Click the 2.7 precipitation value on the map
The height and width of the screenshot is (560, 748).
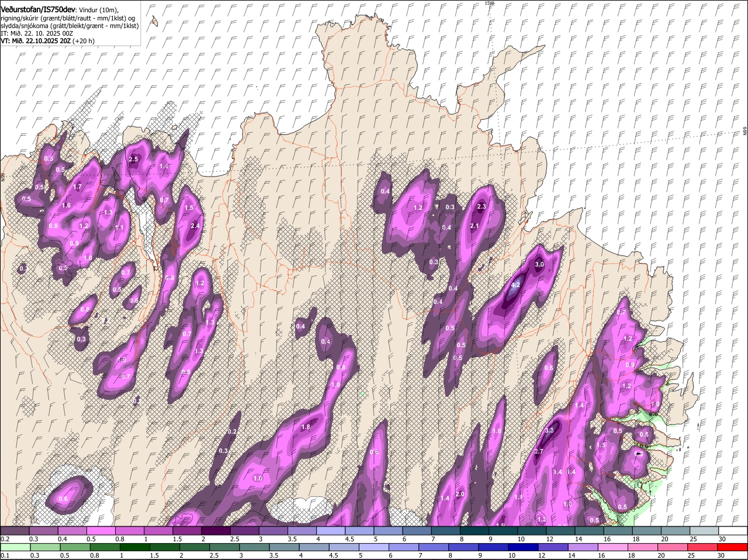(539, 451)
